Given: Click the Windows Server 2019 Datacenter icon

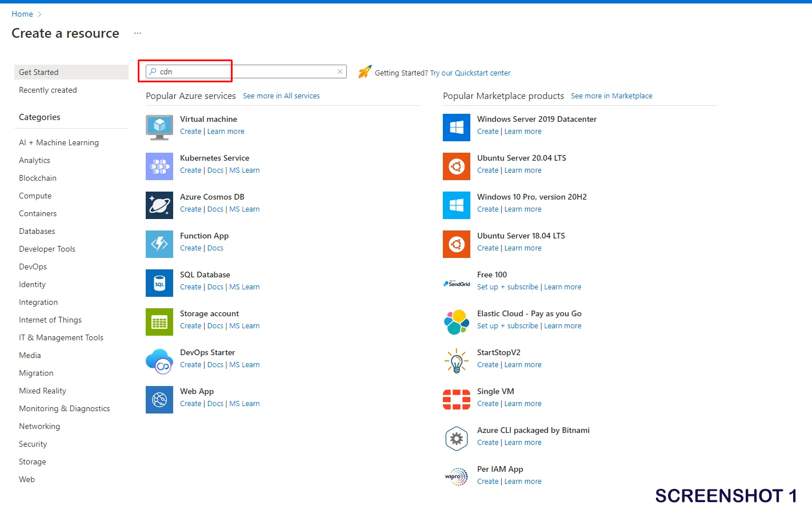Looking at the screenshot, I should click(x=457, y=128).
